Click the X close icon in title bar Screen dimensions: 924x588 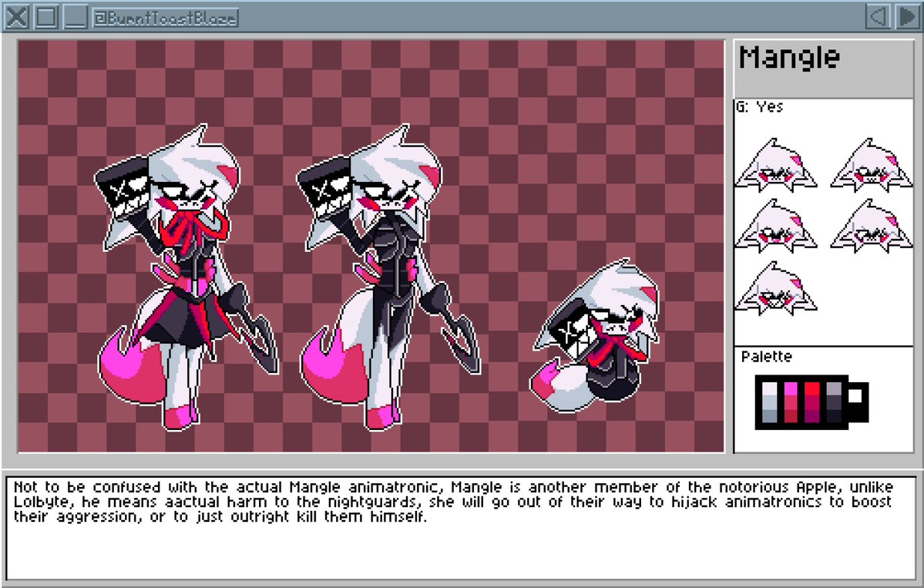click(16, 16)
